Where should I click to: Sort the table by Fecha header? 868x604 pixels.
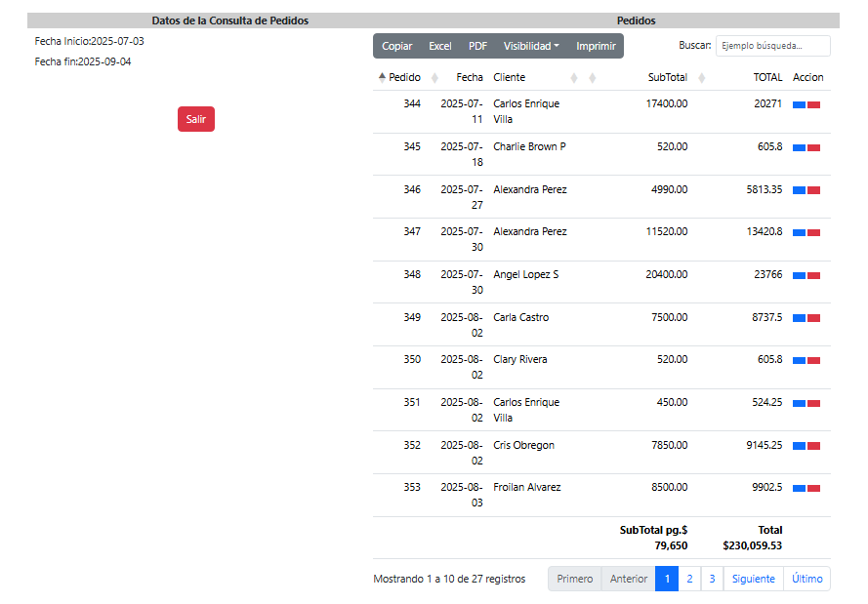[469, 77]
